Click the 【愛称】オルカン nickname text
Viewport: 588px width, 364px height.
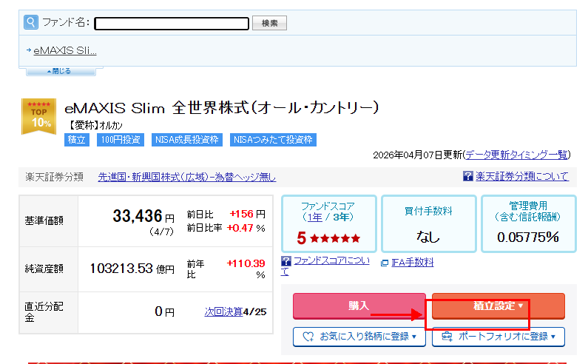coord(95,125)
